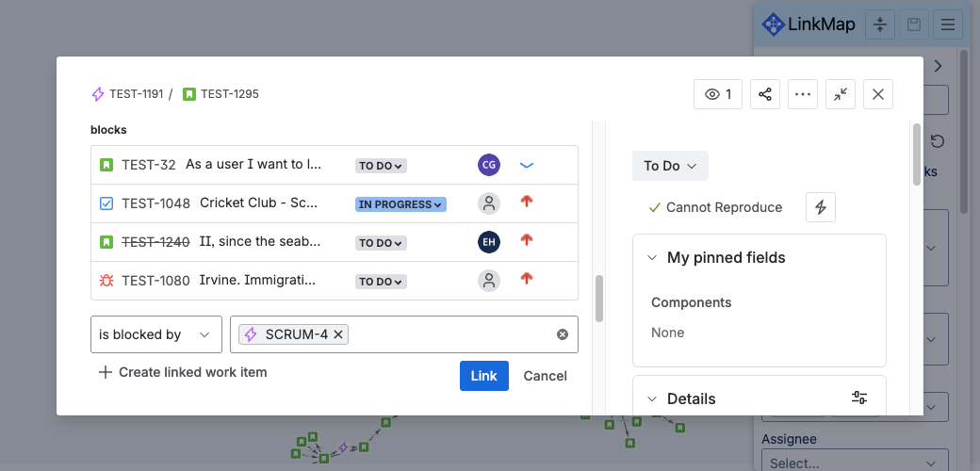Click Create linked work item
Screen dimensions: 980x471
183,372
